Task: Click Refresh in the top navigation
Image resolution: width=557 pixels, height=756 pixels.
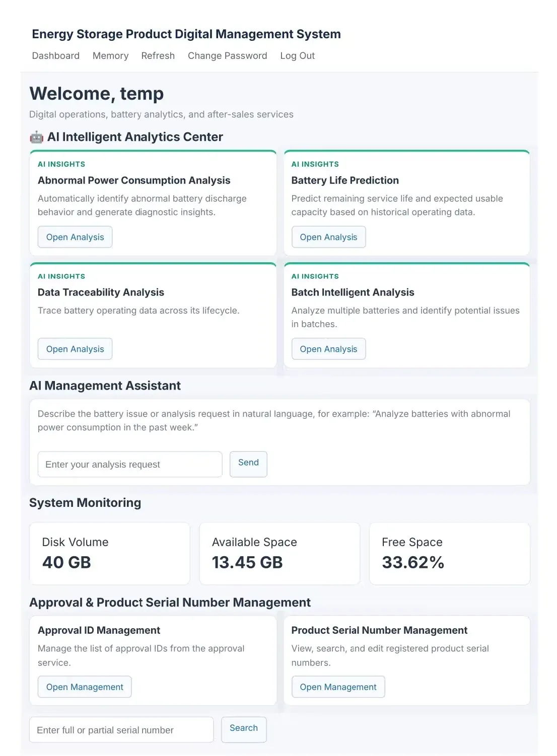Action: click(x=158, y=56)
